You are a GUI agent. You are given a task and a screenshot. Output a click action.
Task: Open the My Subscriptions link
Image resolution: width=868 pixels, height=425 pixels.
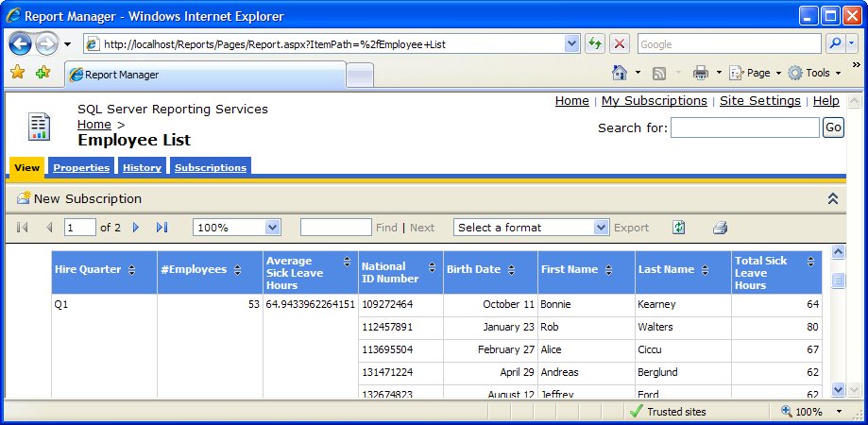654,101
